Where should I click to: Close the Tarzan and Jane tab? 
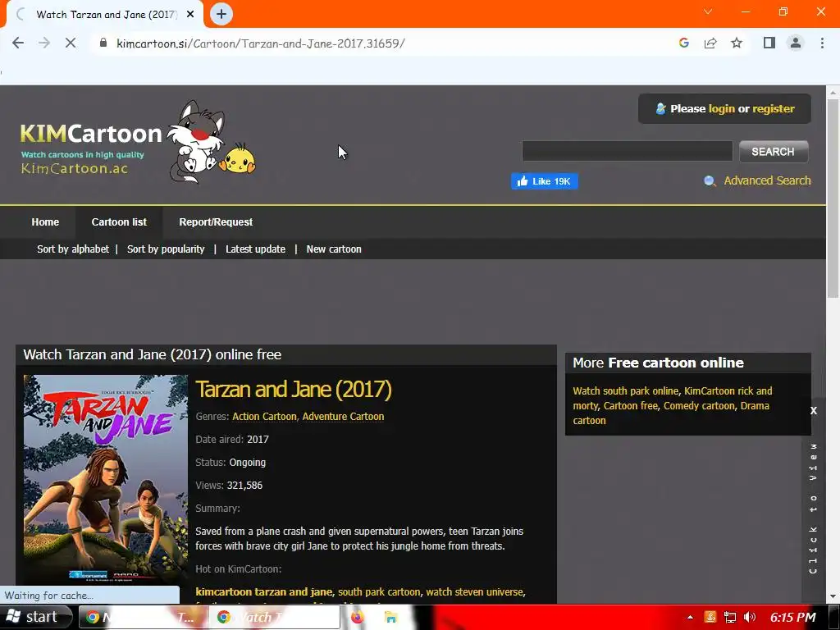[190, 15]
